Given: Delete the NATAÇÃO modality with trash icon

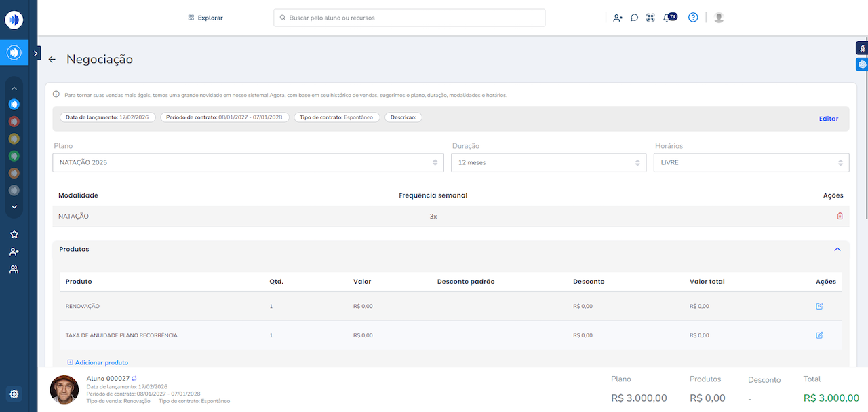Looking at the screenshot, I should pyautogui.click(x=840, y=217).
